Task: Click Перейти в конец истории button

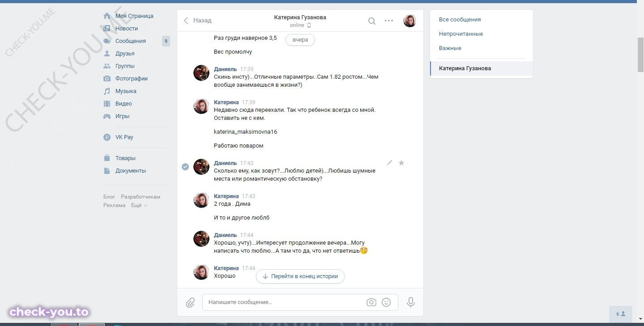Action: [300, 276]
